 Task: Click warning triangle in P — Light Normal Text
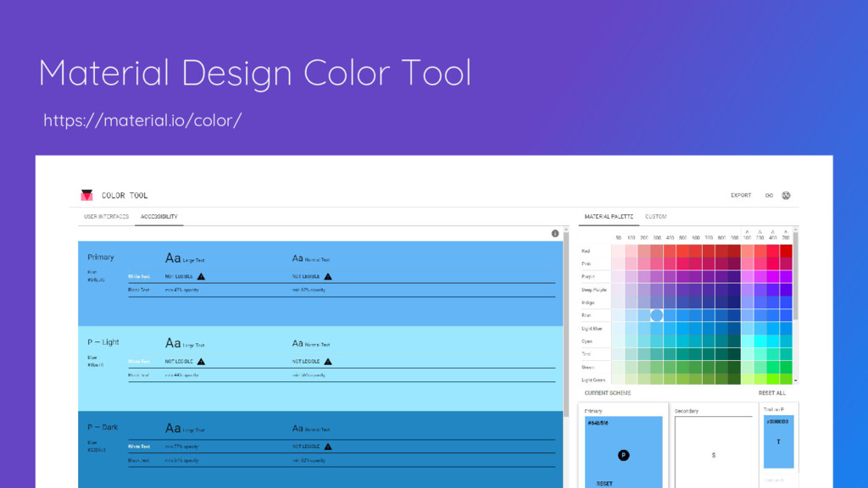click(328, 361)
